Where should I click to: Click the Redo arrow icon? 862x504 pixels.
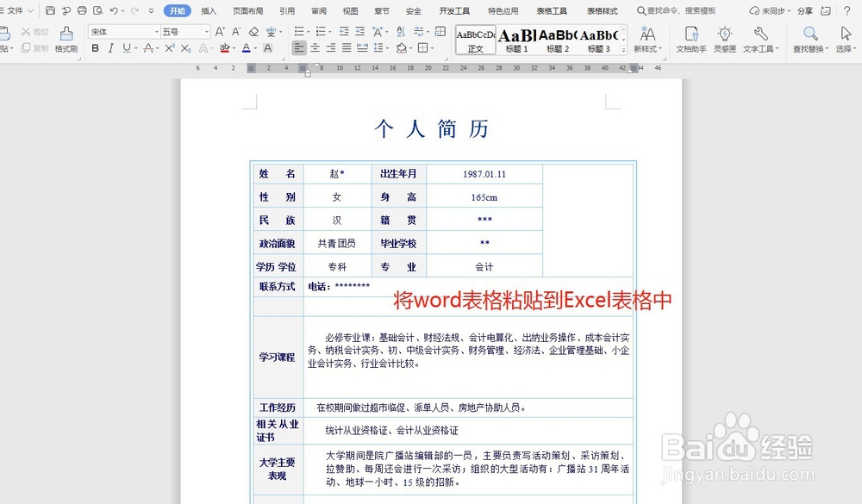click(x=134, y=10)
